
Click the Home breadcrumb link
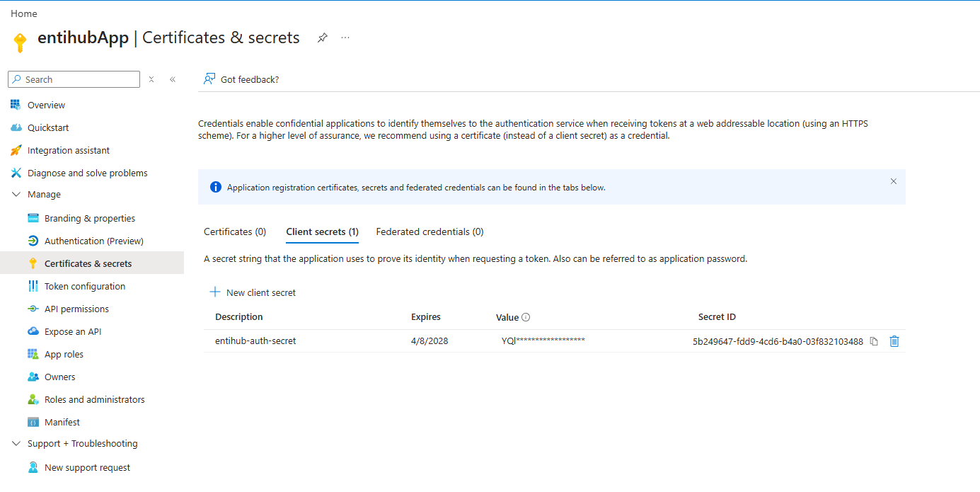(x=24, y=13)
